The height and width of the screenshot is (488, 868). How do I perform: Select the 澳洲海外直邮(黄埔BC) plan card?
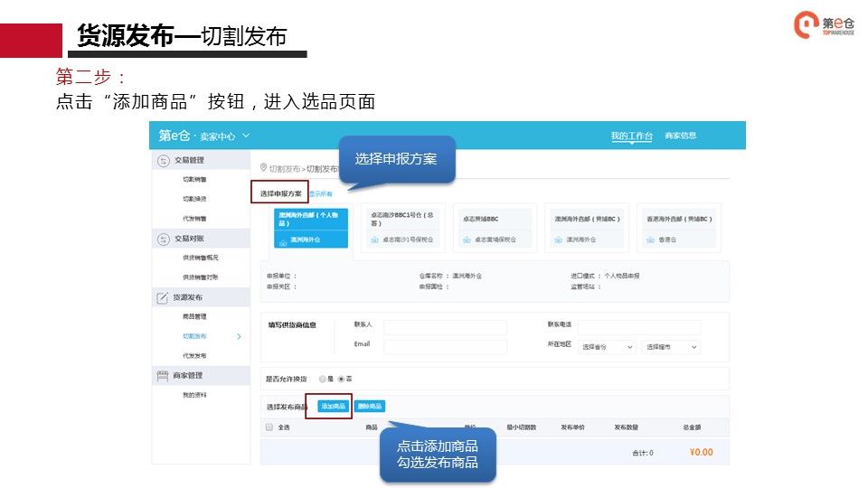pyautogui.click(x=586, y=228)
